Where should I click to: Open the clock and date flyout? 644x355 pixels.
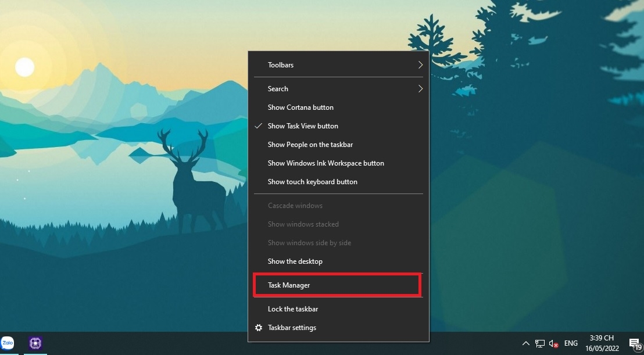click(602, 343)
